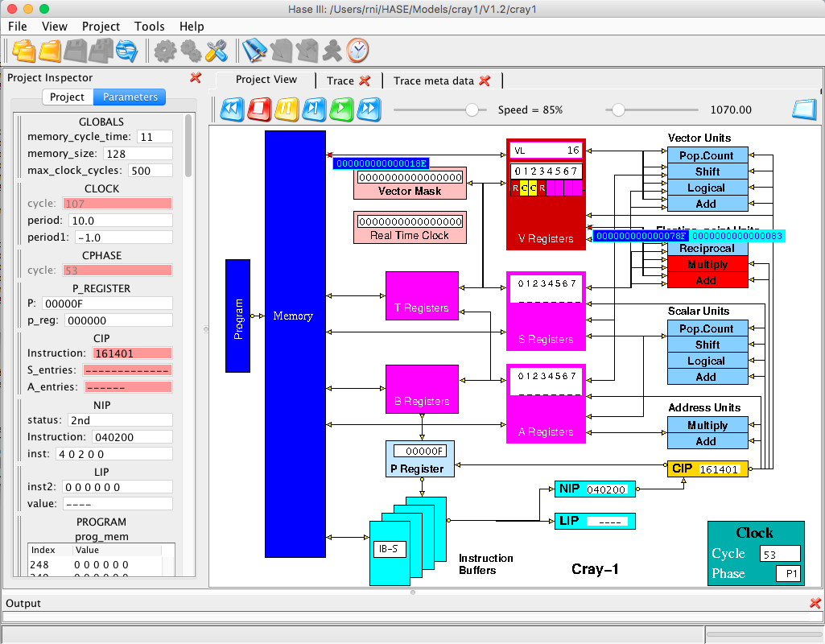Close the Output panel

(815, 603)
